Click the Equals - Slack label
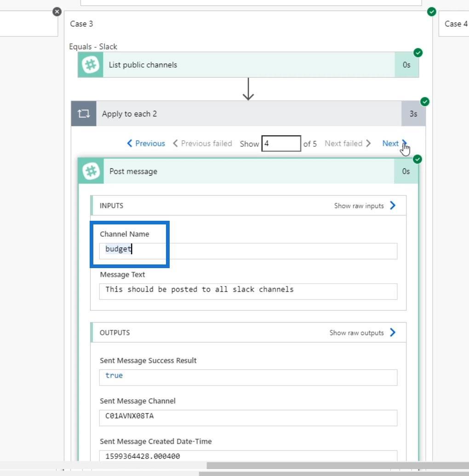The width and height of the screenshot is (469, 476). [x=93, y=46]
